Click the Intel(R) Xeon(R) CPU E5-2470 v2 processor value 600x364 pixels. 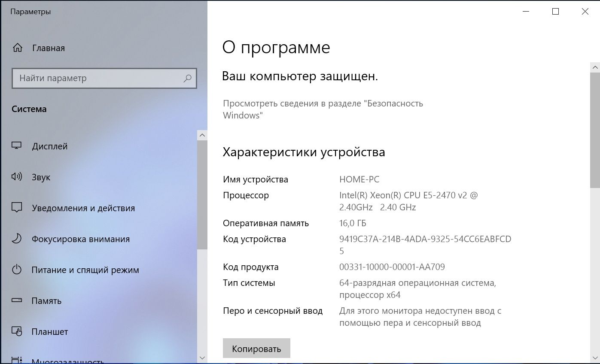[x=408, y=201]
